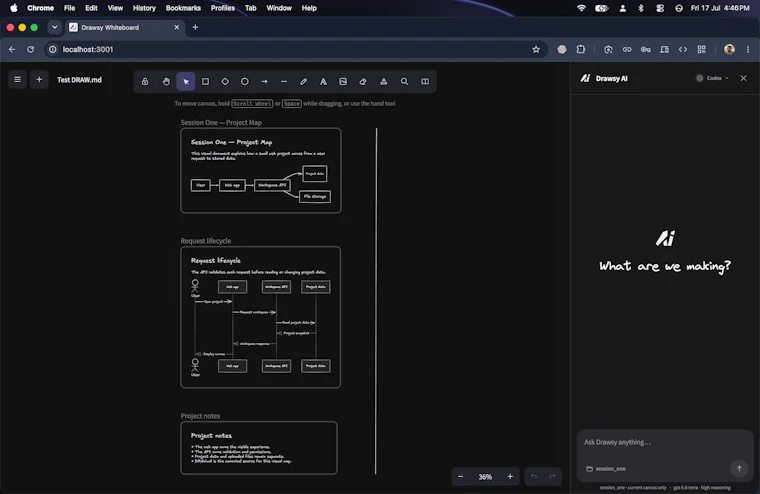View site information icon

click(53, 49)
